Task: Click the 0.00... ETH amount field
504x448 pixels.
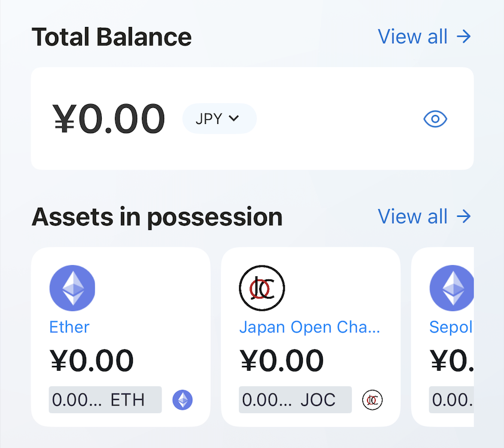Action: click(105, 399)
